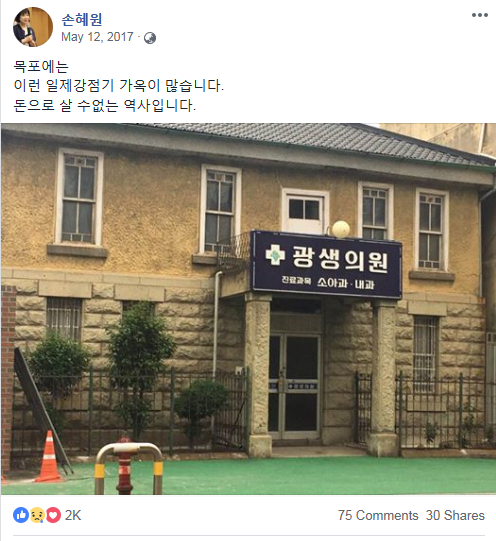The width and height of the screenshot is (496, 541).
Task: Click the red heart Love reaction icon
Action: (53, 515)
